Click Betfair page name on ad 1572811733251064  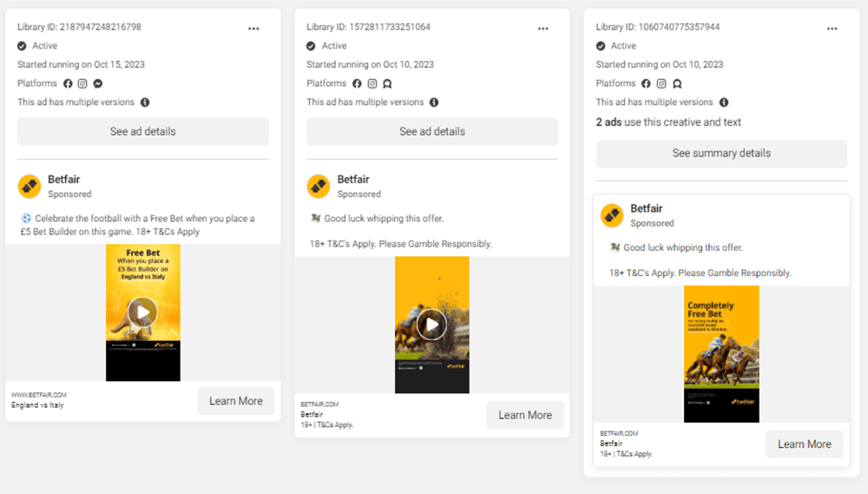click(x=353, y=180)
